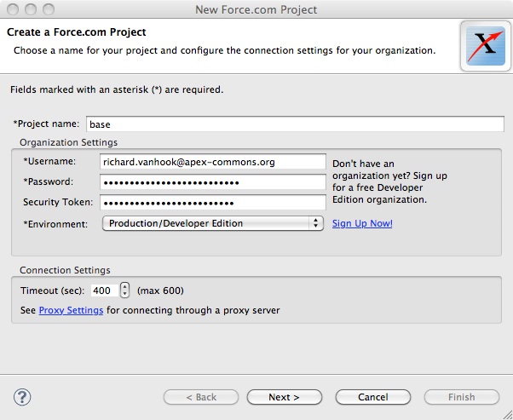The height and width of the screenshot is (420, 513).
Task: Focus the Project name field
Action: click(295, 124)
